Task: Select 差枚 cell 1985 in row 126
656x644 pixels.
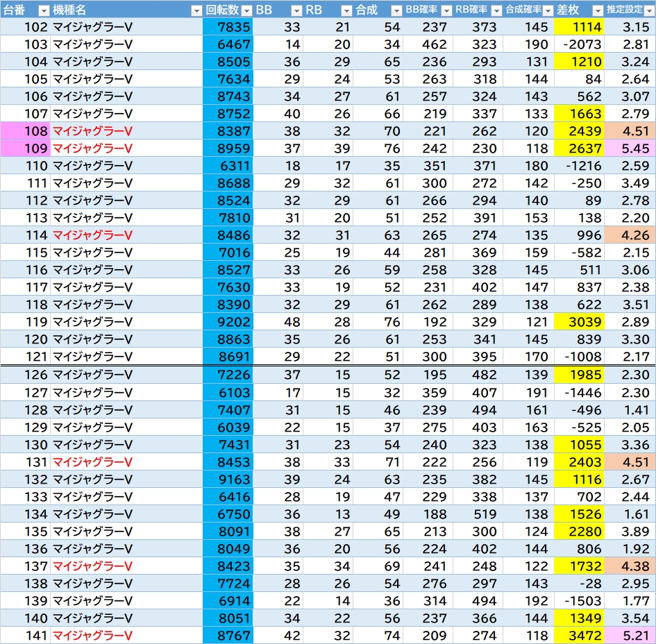Action: point(579,375)
